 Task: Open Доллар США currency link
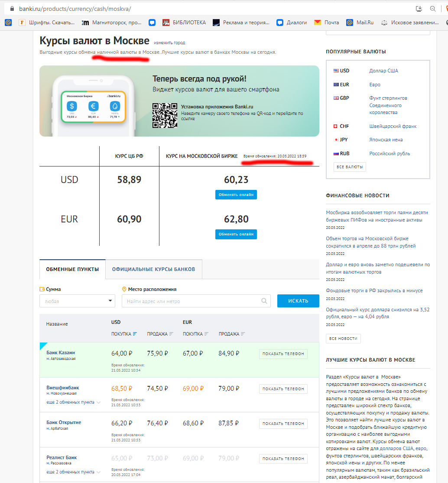pos(383,71)
